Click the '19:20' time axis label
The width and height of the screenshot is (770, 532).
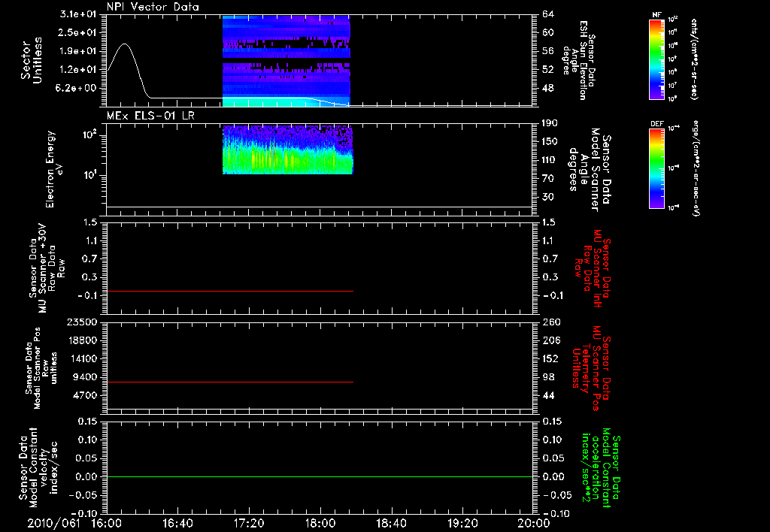[x=462, y=523]
